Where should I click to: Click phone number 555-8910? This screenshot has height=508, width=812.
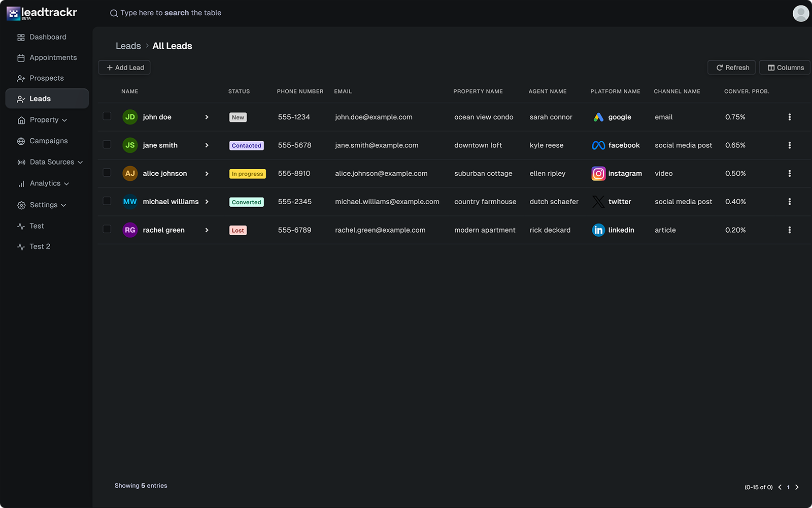click(294, 174)
